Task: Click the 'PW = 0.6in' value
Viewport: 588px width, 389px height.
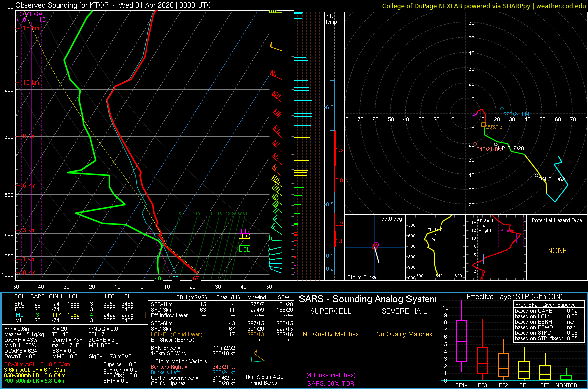Action: click(17, 329)
